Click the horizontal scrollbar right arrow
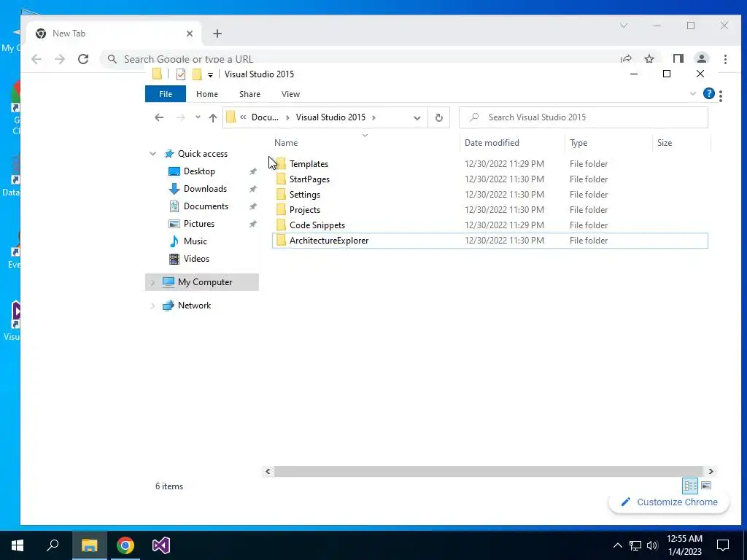The height and width of the screenshot is (560, 747). (711, 472)
